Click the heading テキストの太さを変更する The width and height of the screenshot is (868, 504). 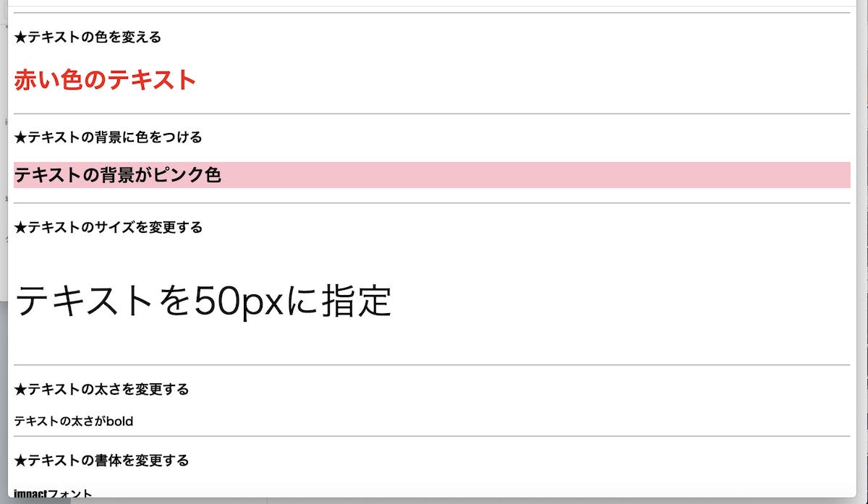(109, 389)
